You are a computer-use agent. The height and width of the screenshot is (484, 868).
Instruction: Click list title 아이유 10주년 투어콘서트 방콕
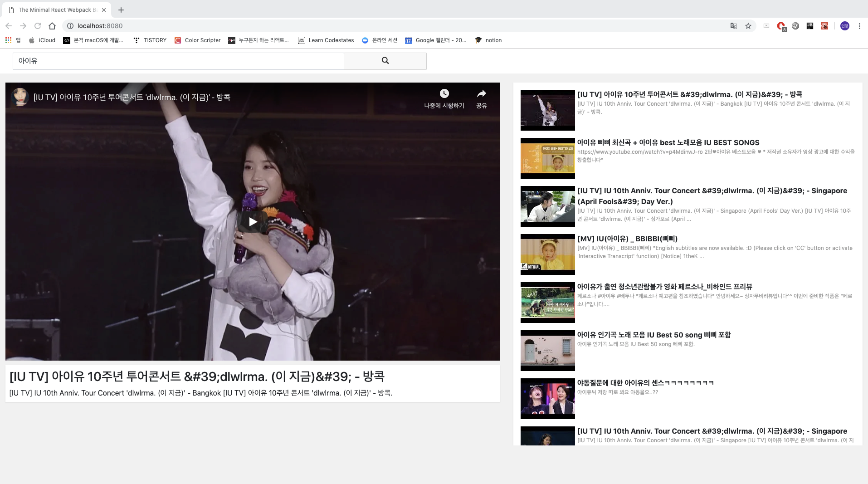[689, 94]
